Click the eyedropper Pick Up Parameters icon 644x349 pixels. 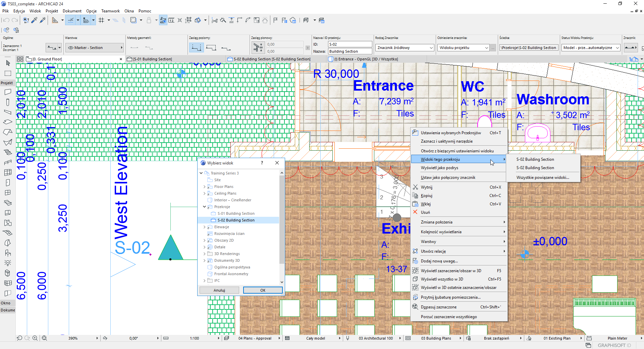[34, 20]
